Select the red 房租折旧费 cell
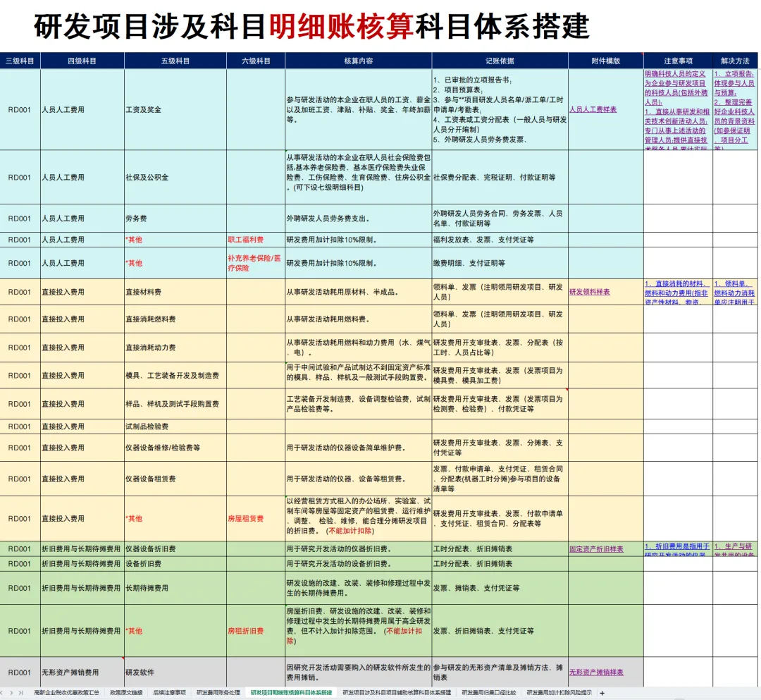The height and width of the screenshot is (700, 761). coord(256,631)
